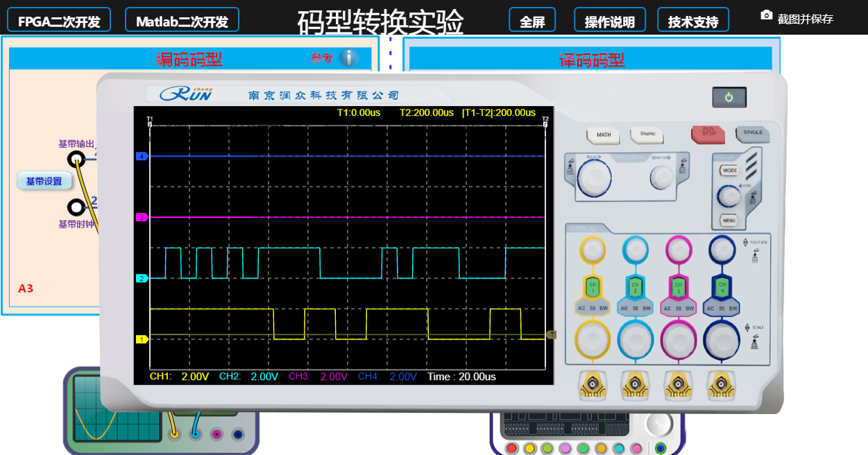Click the 全屏 fullscreen button
868x455 pixels.
coord(532,20)
